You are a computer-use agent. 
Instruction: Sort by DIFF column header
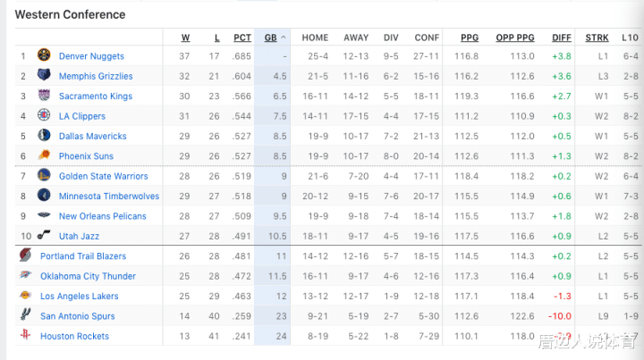562,38
